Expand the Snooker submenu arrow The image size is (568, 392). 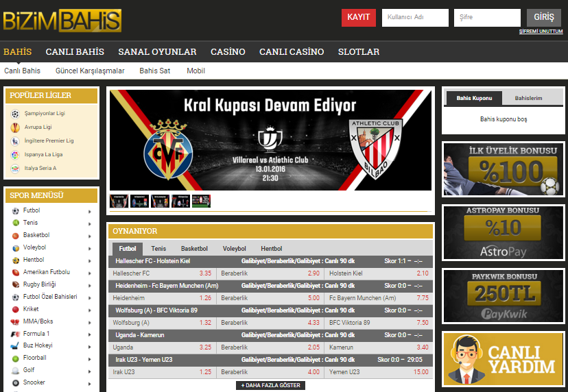click(x=89, y=384)
